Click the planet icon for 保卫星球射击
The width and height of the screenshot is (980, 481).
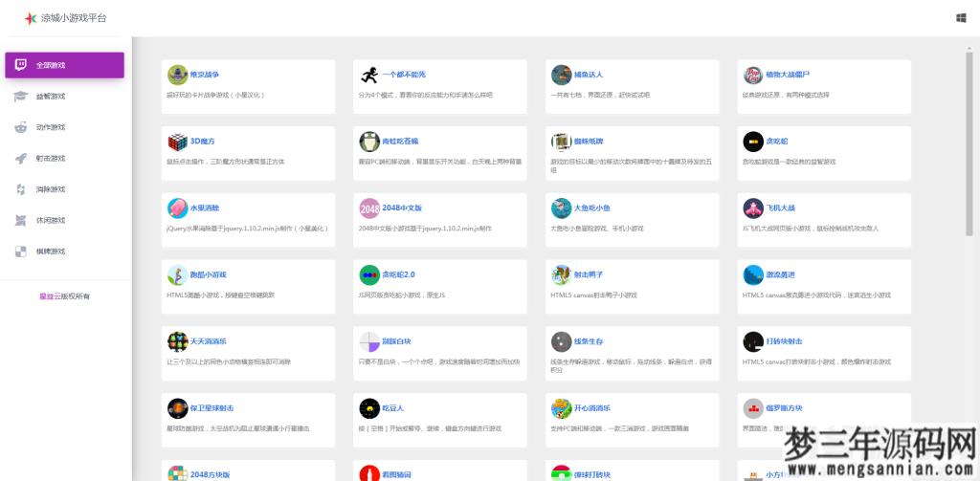177,408
